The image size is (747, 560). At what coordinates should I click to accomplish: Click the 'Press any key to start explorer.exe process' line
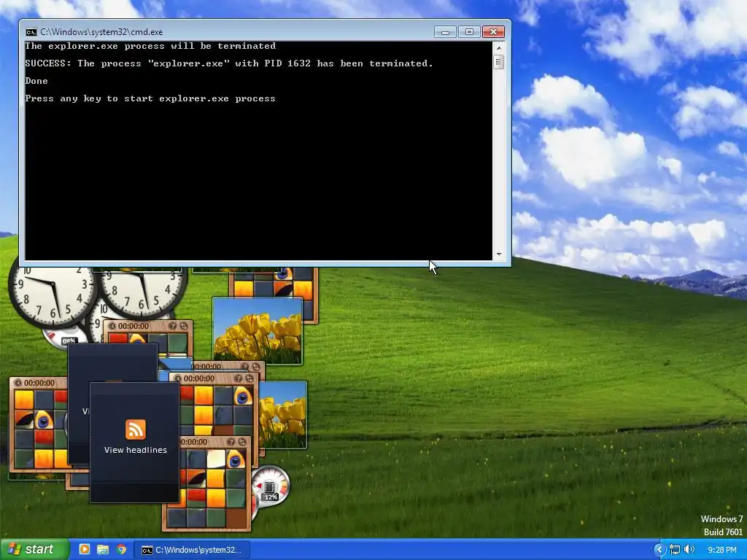[150, 98]
